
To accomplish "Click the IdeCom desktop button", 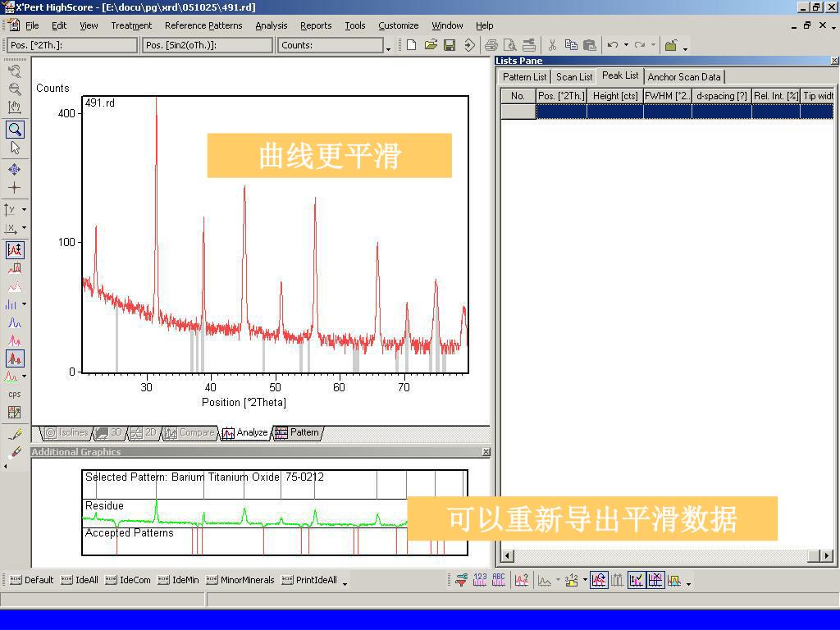I will tap(128, 580).
